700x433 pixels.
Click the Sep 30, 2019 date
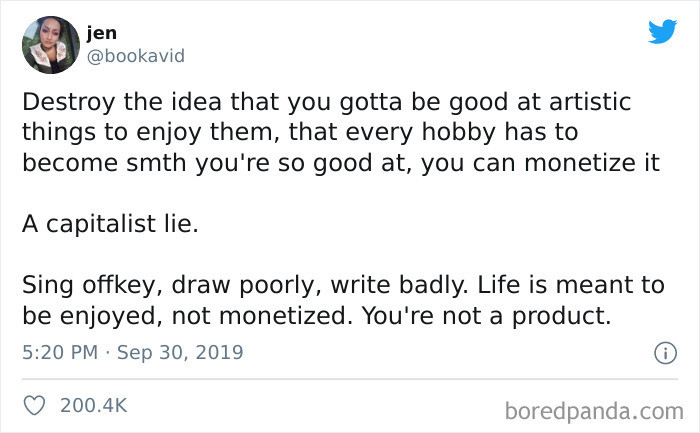click(x=181, y=353)
